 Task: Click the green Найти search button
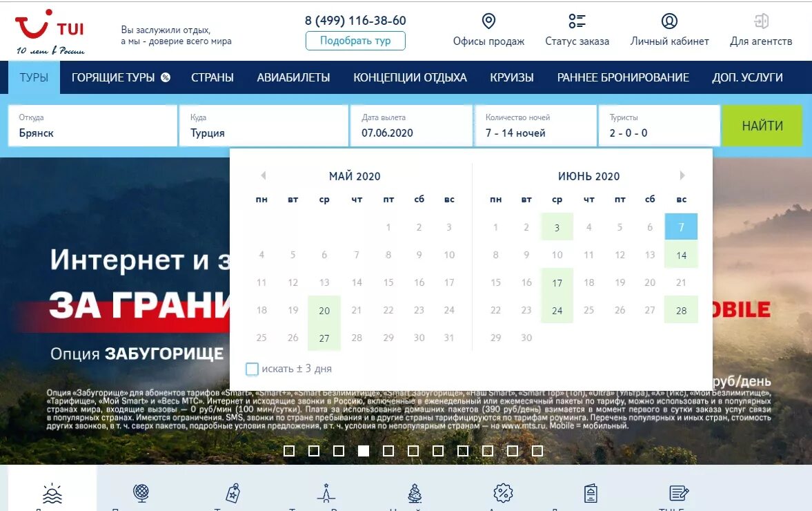762,126
